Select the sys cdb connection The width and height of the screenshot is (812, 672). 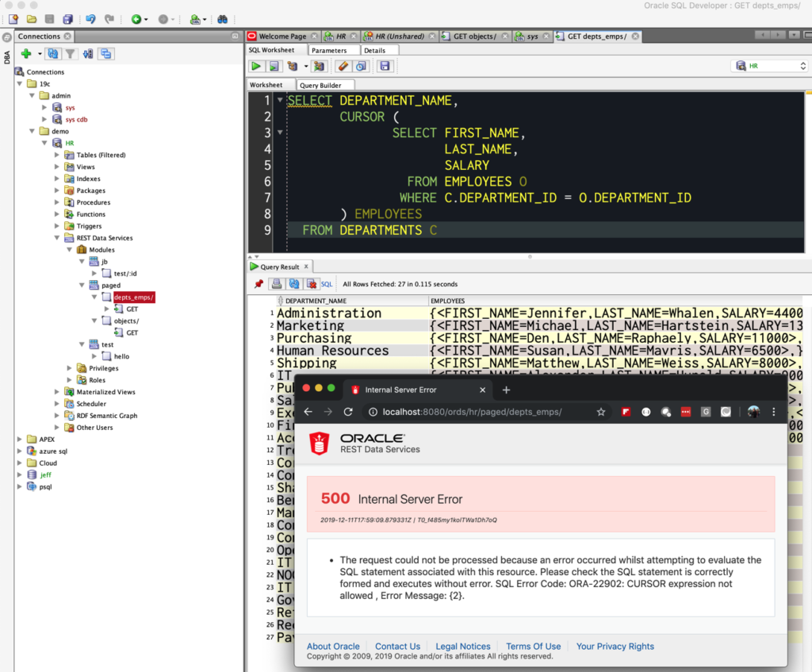77,120
